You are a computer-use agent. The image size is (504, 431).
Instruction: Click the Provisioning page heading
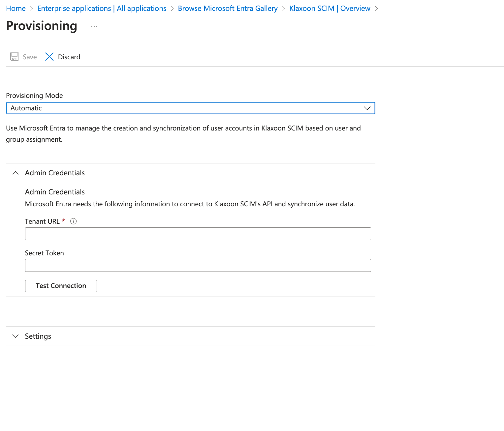coord(42,26)
